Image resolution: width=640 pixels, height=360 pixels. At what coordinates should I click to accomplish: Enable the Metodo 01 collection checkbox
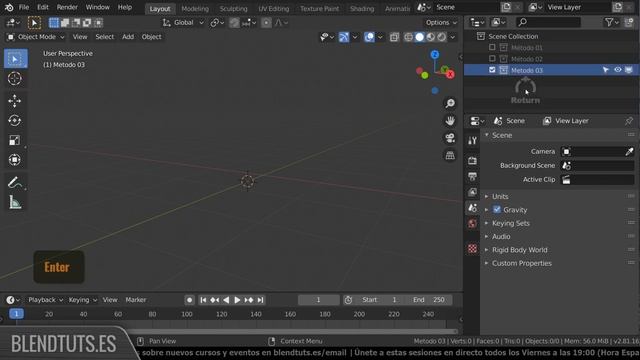click(x=492, y=47)
